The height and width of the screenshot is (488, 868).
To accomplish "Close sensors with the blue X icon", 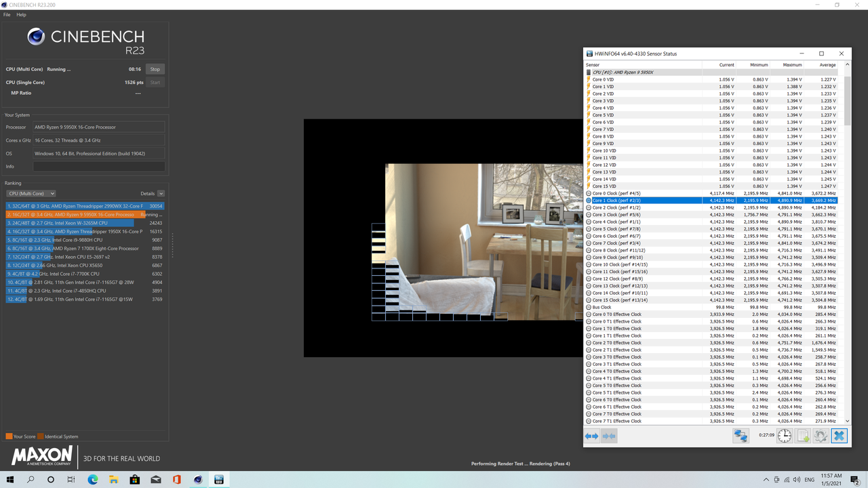I will pos(839,436).
